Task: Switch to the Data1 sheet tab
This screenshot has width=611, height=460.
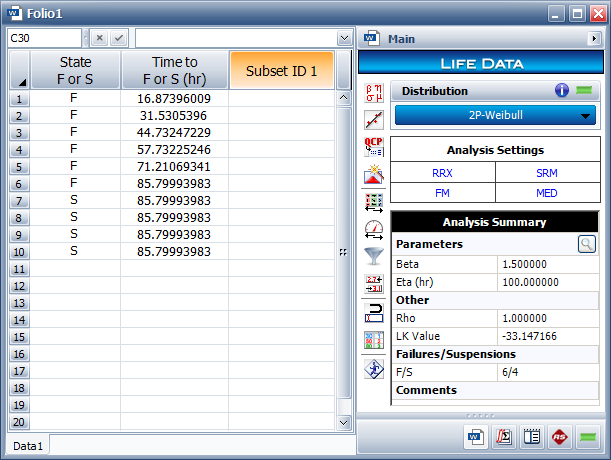Action: (x=27, y=445)
